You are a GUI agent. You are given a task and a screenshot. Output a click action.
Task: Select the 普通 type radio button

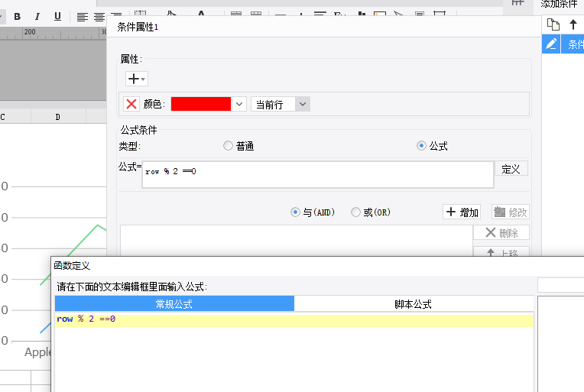(x=228, y=145)
